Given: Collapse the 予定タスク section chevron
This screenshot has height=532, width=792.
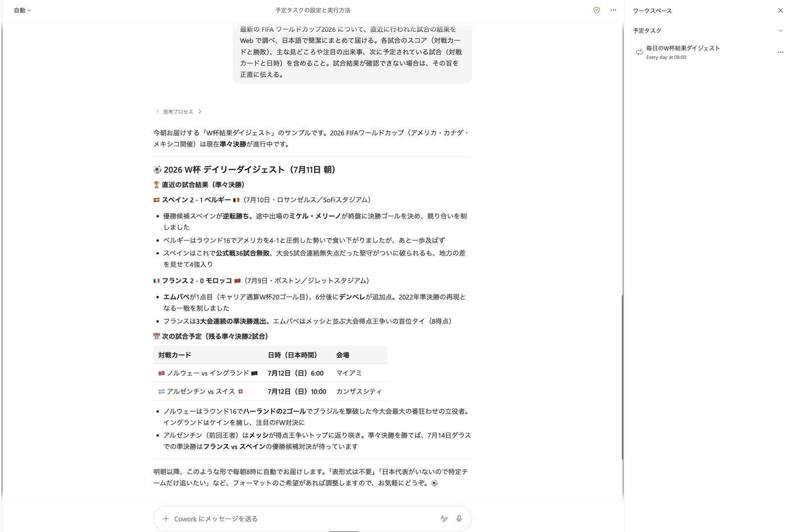Looking at the screenshot, I should pyautogui.click(x=780, y=31).
